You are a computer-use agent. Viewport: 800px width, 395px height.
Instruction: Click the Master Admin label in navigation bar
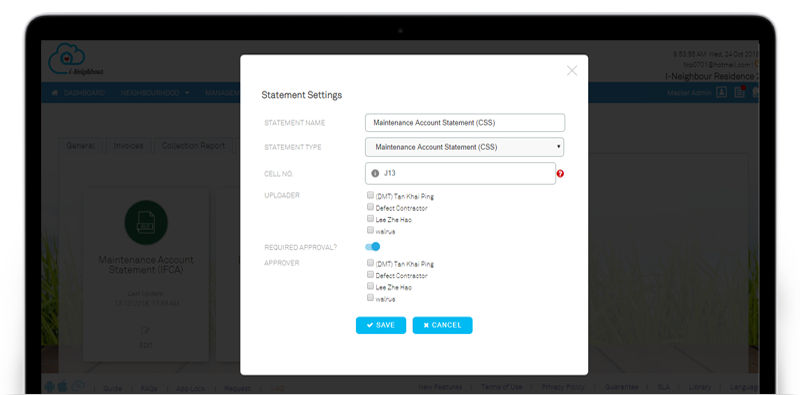pyautogui.click(x=689, y=93)
